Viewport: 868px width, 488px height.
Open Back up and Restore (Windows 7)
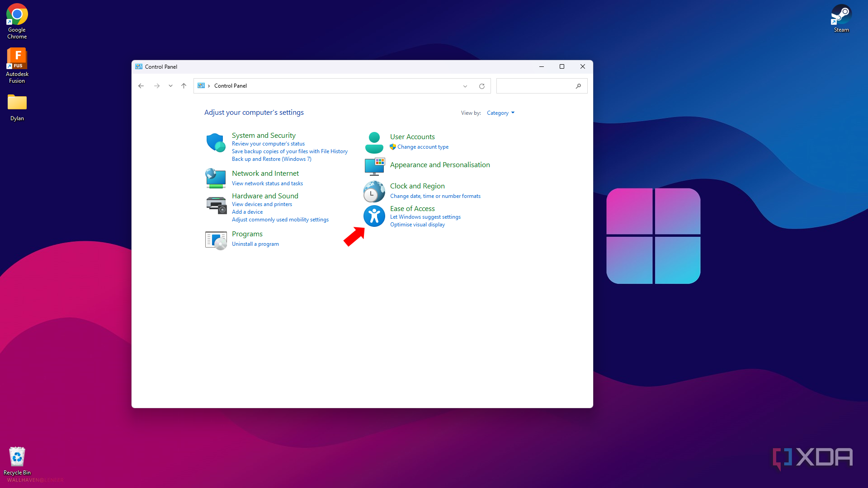point(272,159)
